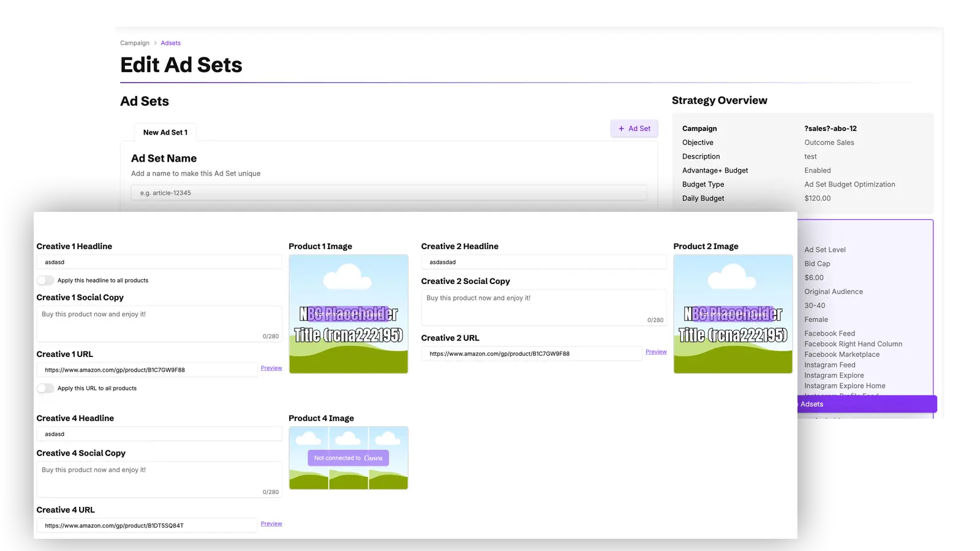Click the Adsets breadcrumb link
The height and width of the screenshot is (551, 980).
pyautogui.click(x=170, y=43)
